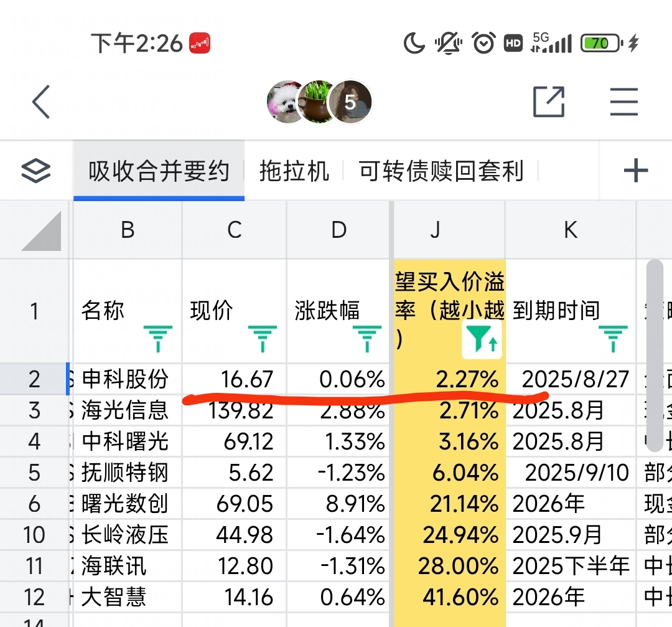
Task: Select expiry cell 2025/9/10
Action: pyautogui.click(x=571, y=473)
